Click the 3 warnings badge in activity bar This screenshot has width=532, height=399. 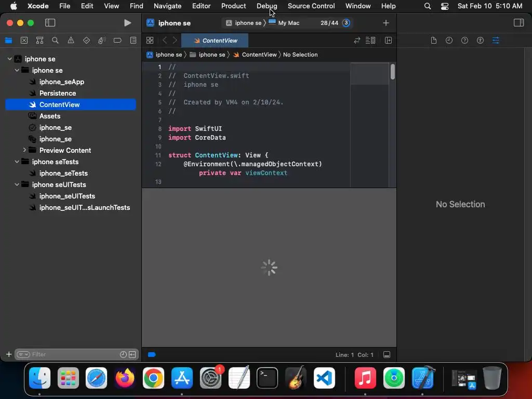click(x=346, y=23)
